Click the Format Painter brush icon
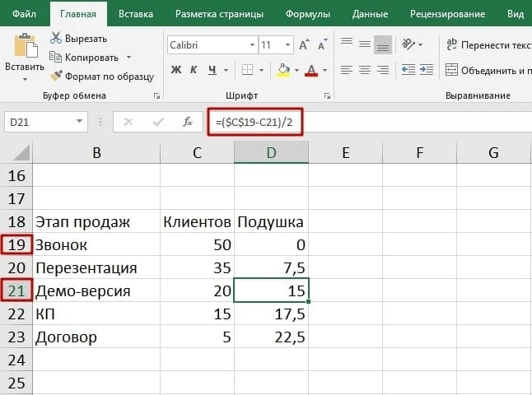This screenshot has width=532, height=395. coord(56,76)
